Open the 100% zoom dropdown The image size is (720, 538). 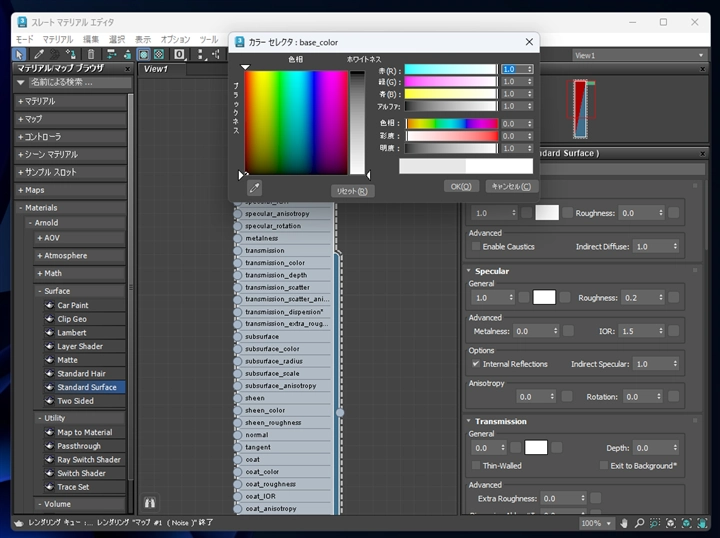click(x=596, y=523)
